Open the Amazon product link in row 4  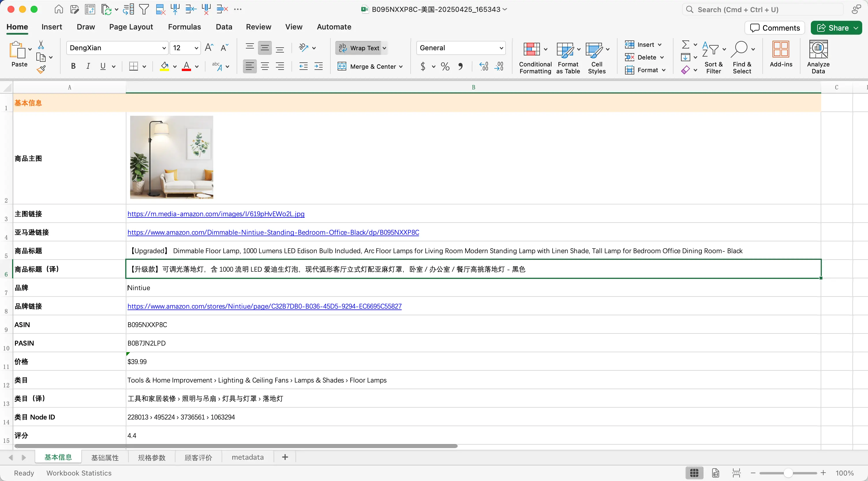tap(273, 232)
